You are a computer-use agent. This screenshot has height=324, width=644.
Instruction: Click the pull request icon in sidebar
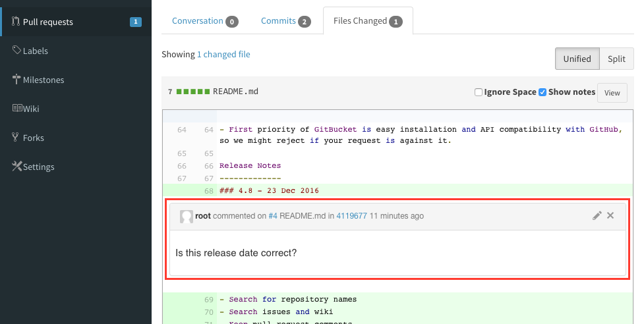pyautogui.click(x=16, y=21)
